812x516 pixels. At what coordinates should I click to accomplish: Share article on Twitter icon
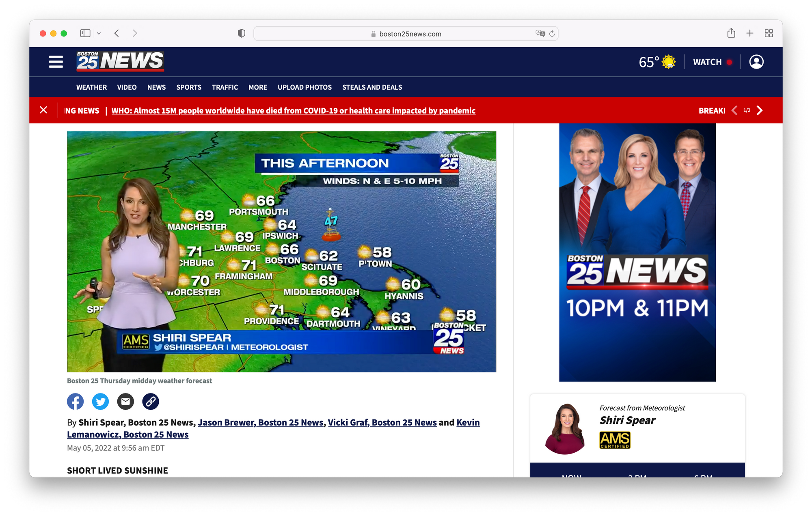(100, 402)
